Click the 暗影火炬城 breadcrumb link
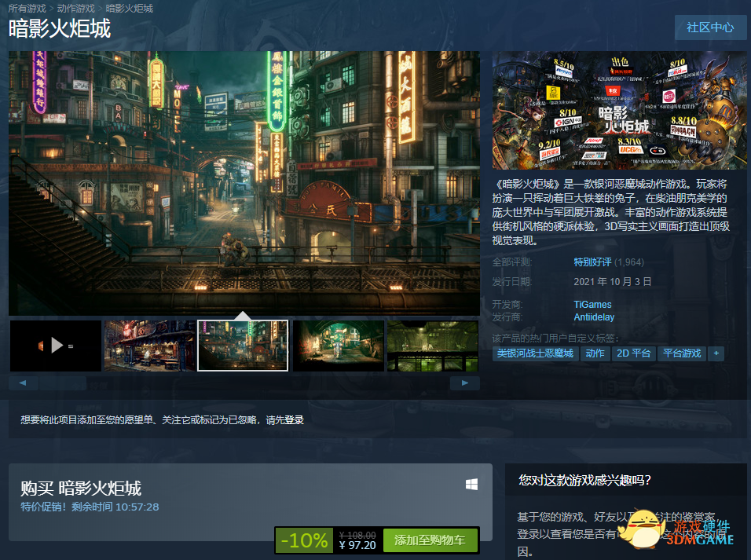The image size is (751, 560). [x=130, y=8]
